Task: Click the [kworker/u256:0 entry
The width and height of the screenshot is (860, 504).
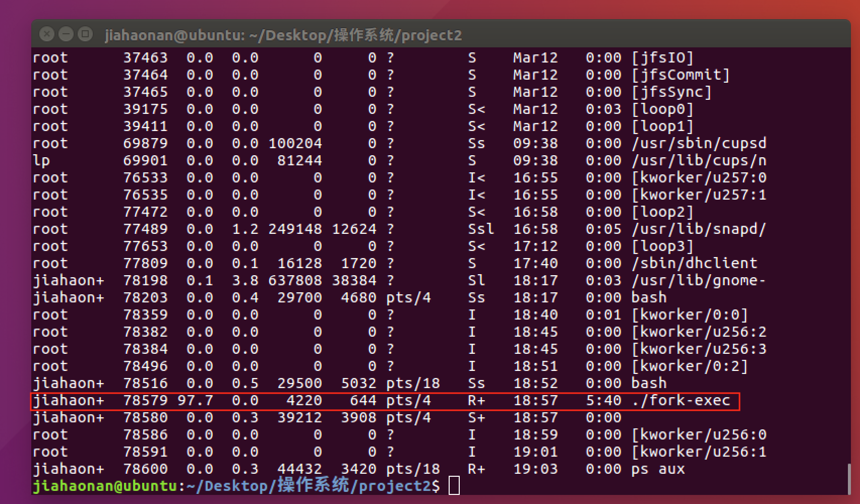Action: pos(699,434)
